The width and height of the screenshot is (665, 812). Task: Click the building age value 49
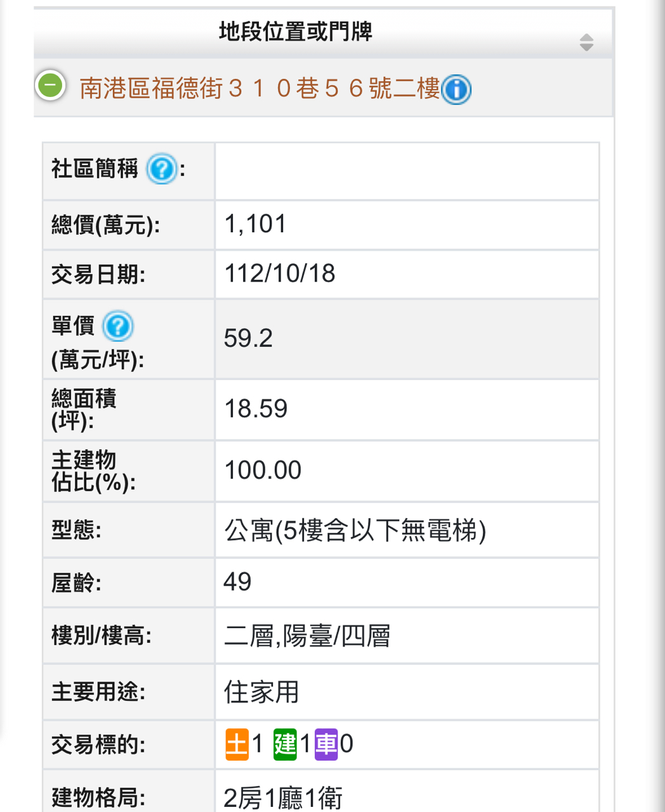click(x=237, y=582)
